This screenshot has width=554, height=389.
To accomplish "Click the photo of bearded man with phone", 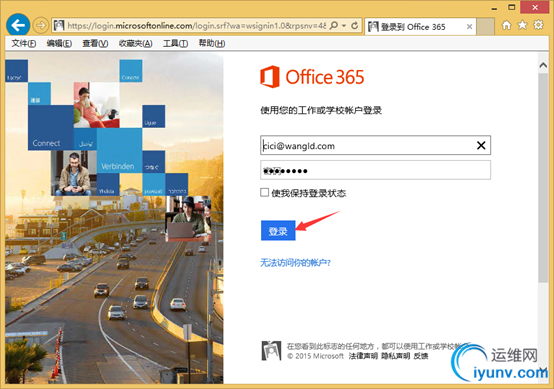I will point(74,173).
